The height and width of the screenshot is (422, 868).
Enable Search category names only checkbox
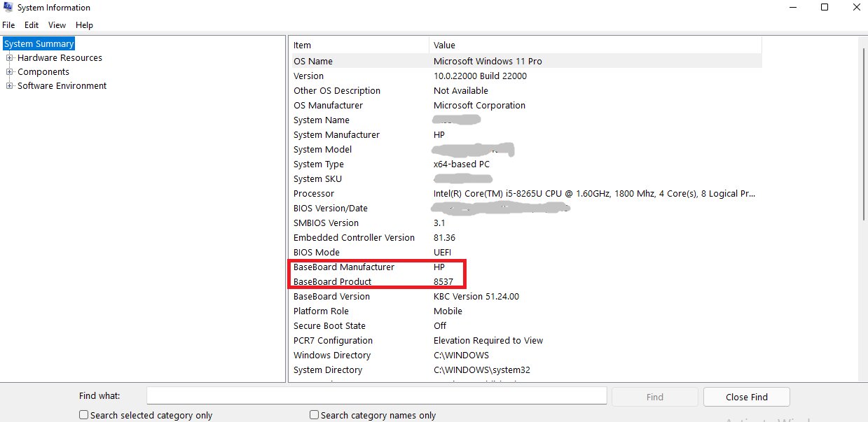click(x=315, y=415)
